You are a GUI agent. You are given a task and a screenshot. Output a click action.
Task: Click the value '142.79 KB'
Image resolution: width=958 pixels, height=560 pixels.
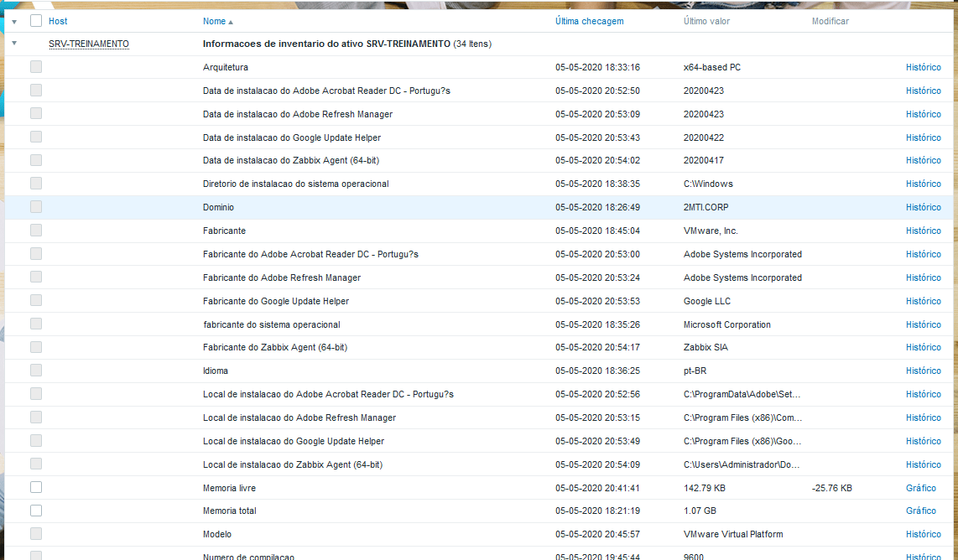coord(705,488)
